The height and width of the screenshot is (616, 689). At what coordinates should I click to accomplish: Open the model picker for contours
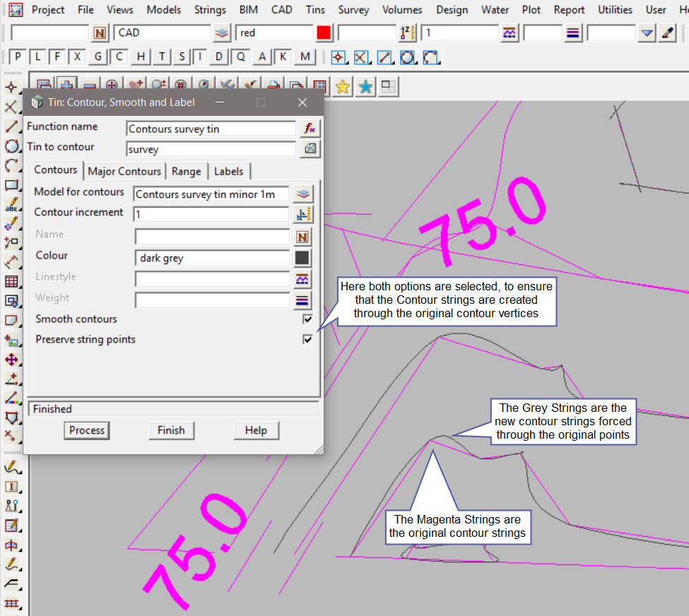click(302, 194)
